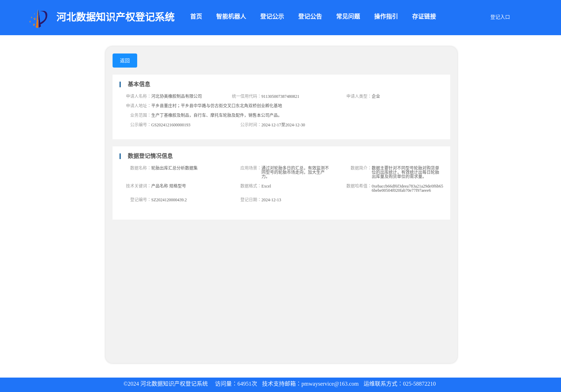Select the 应用场景 description text

[295, 172]
